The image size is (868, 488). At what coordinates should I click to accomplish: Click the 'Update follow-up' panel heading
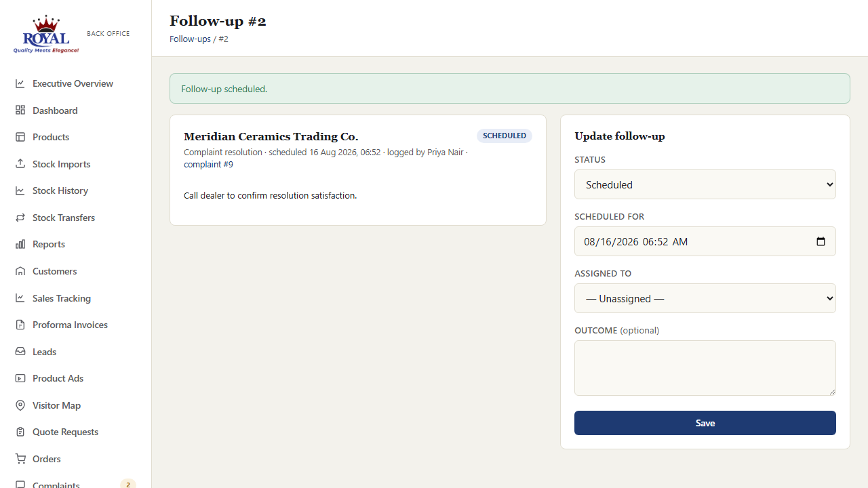pos(620,136)
